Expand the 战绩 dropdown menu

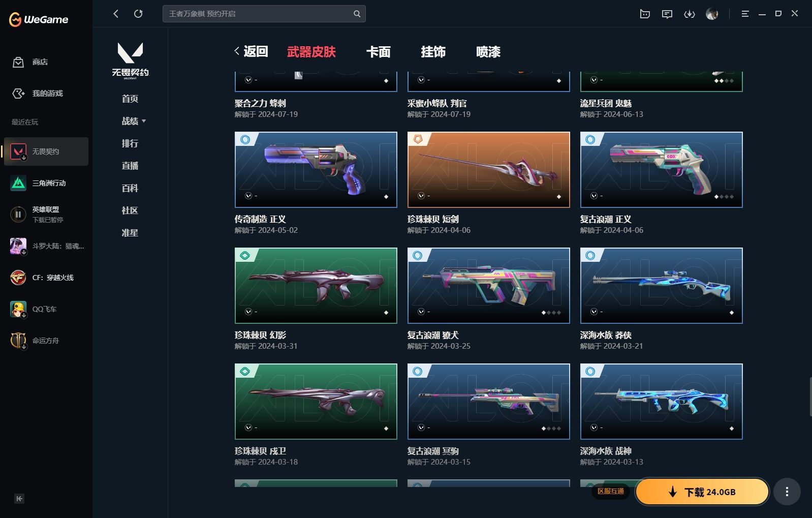(134, 121)
